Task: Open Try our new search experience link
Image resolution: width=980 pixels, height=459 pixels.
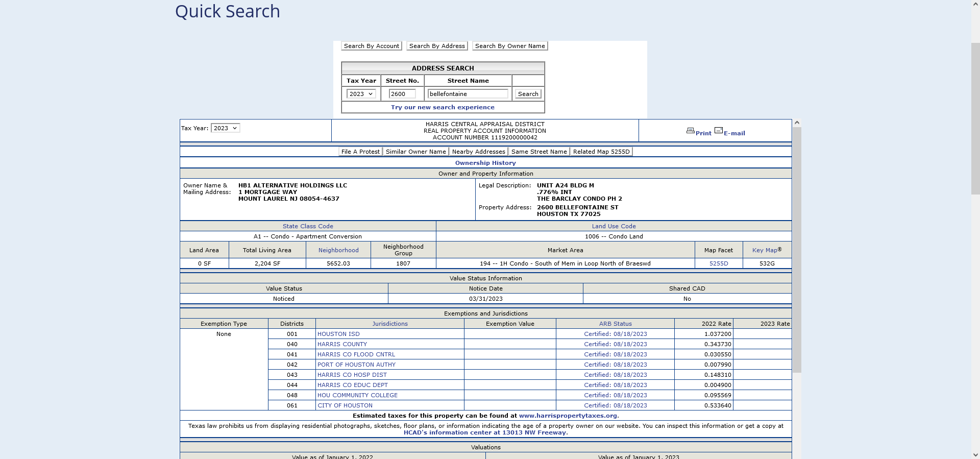Action: [443, 107]
